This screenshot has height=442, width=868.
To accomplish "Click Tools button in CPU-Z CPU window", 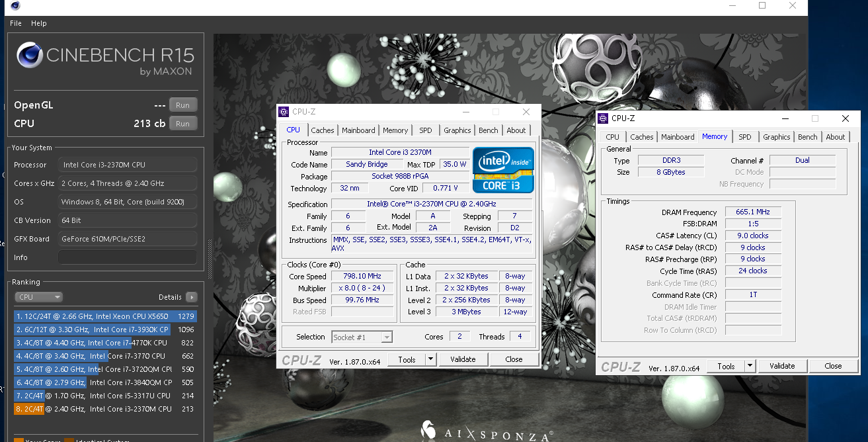I will (407, 359).
